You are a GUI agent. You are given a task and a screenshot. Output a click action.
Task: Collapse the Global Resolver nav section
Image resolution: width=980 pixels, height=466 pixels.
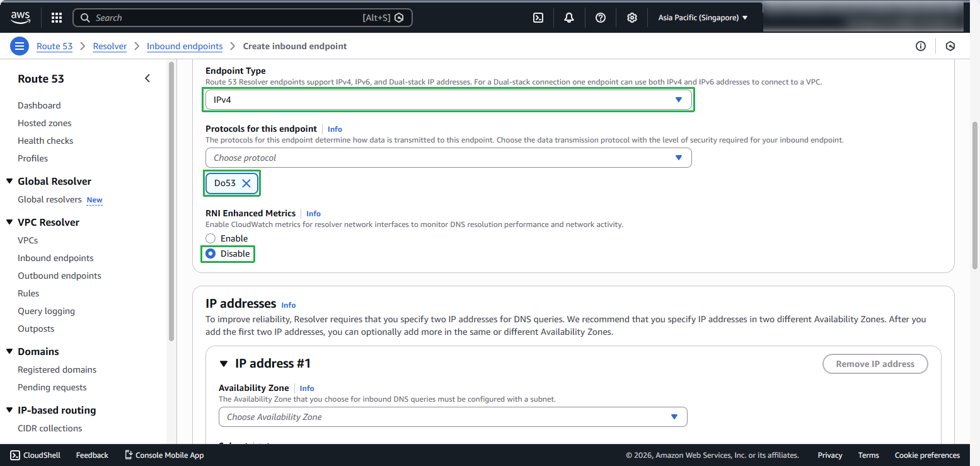pyautogui.click(x=9, y=182)
